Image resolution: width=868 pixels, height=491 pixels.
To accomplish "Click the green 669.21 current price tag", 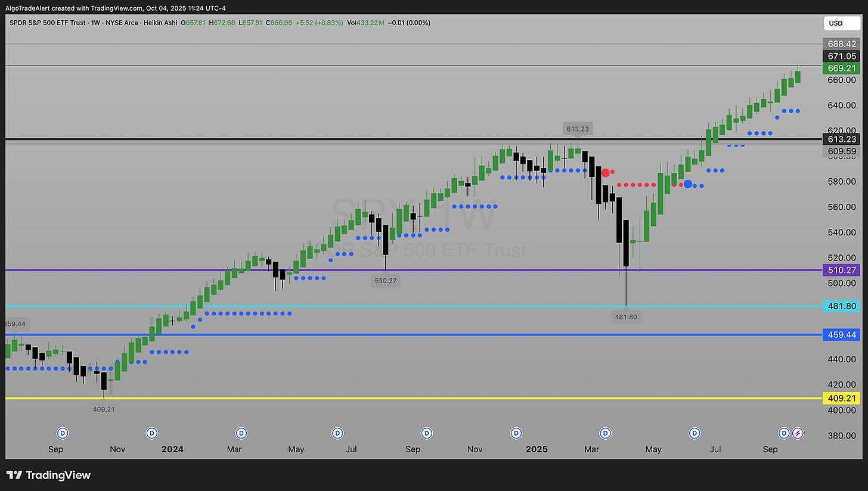I will [842, 69].
